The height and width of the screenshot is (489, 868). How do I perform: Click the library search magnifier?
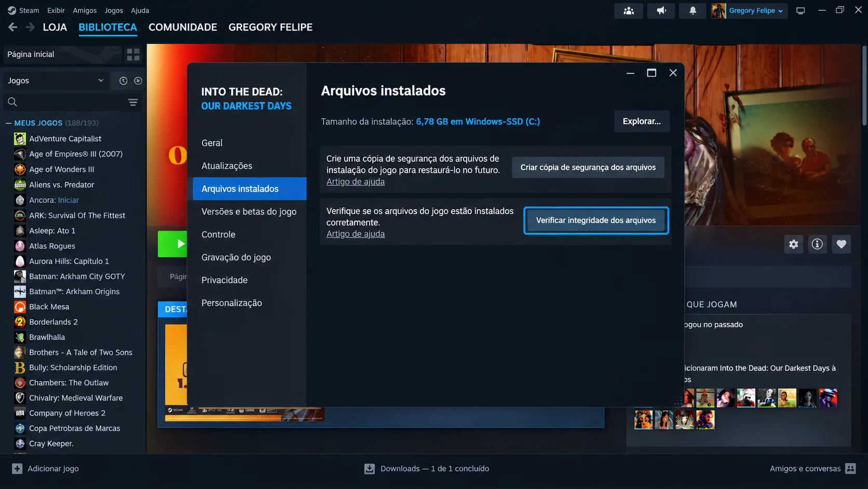click(12, 102)
